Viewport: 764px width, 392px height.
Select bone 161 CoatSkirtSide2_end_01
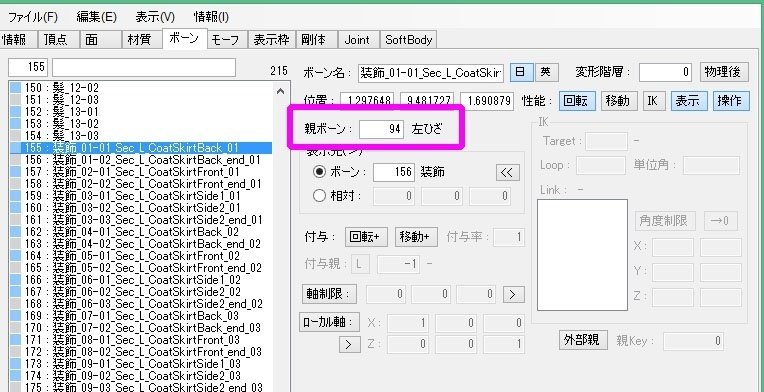pyautogui.click(x=141, y=220)
